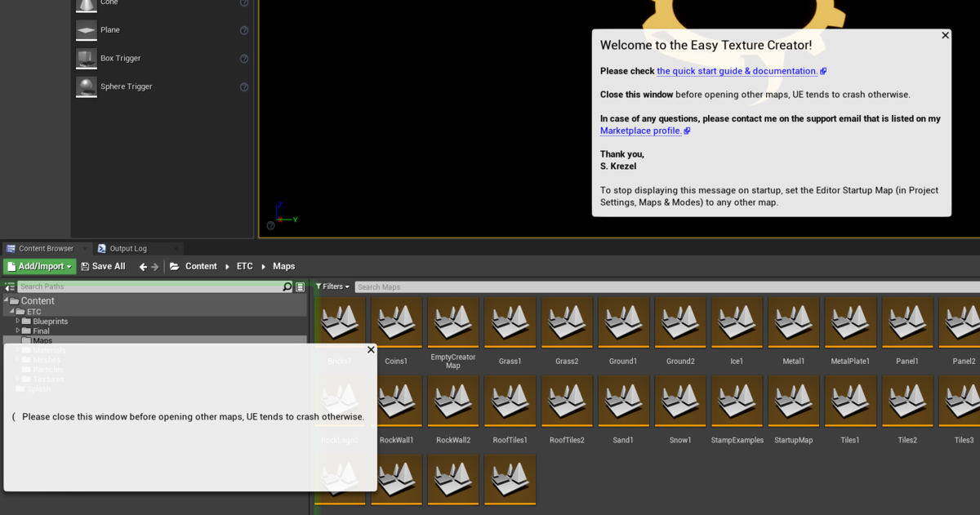The height and width of the screenshot is (515, 980).
Task: Select the Panel1 map asset
Action: click(x=907, y=331)
